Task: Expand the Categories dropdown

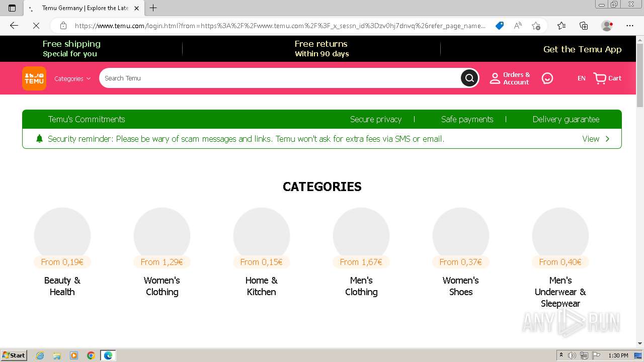Action: click(x=72, y=78)
